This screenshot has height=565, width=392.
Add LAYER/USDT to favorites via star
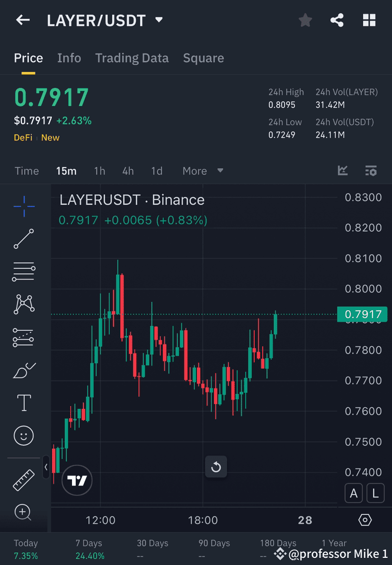coord(305,20)
